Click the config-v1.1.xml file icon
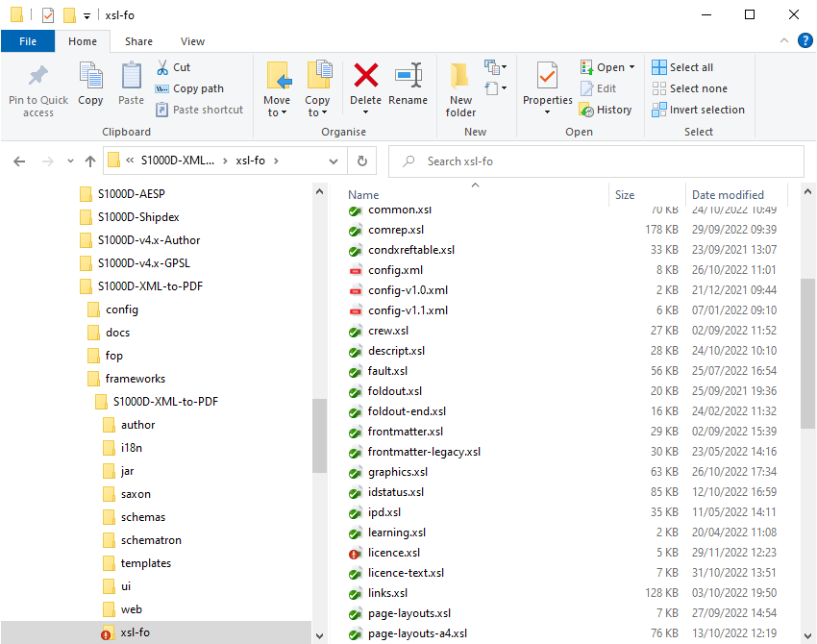This screenshot has width=817, height=644. pos(356,311)
